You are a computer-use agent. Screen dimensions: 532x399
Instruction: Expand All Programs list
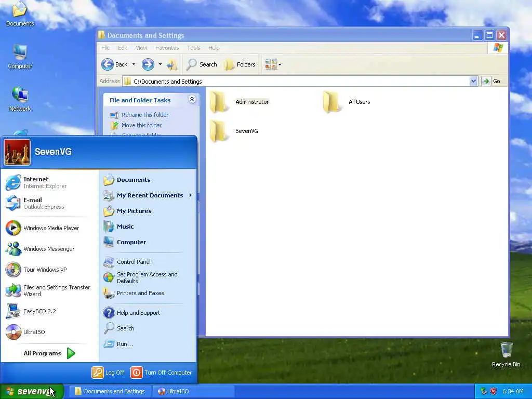[49, 353]
